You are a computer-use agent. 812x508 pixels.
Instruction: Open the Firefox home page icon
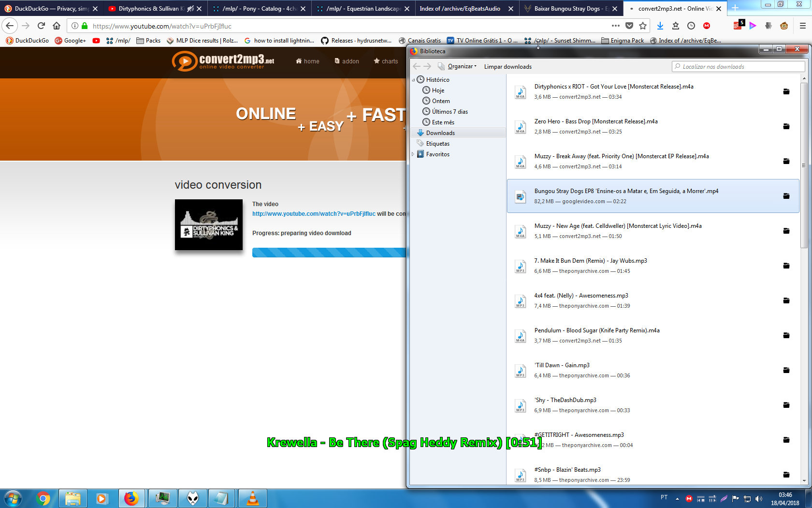pyautogui.click(x=57, y=26)
